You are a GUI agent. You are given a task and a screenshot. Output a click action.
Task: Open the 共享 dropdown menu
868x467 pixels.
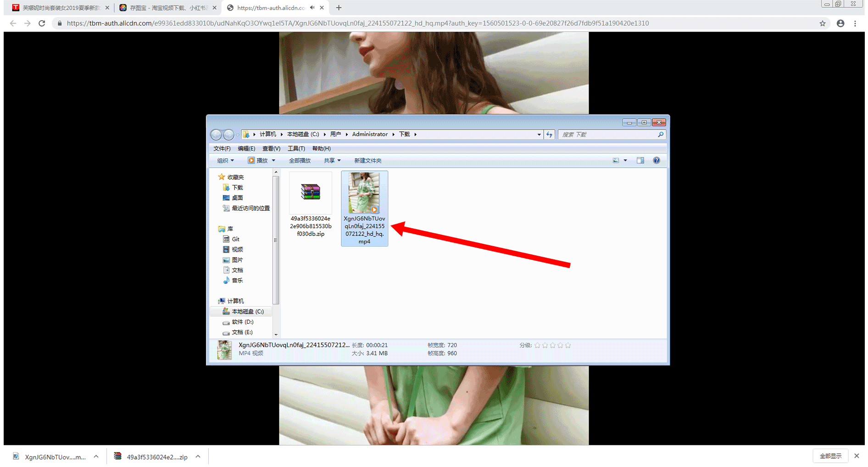click(x=332, y=160)
